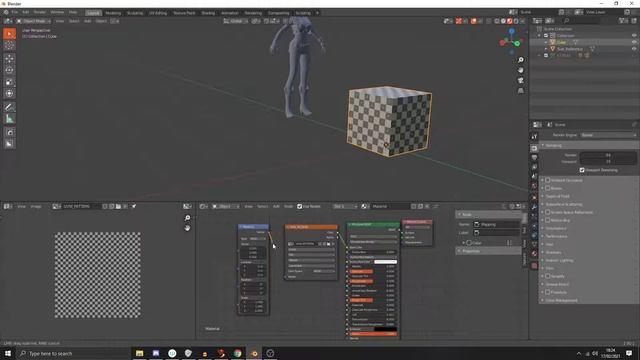Select the Rotate tool

tap(9, 70)
